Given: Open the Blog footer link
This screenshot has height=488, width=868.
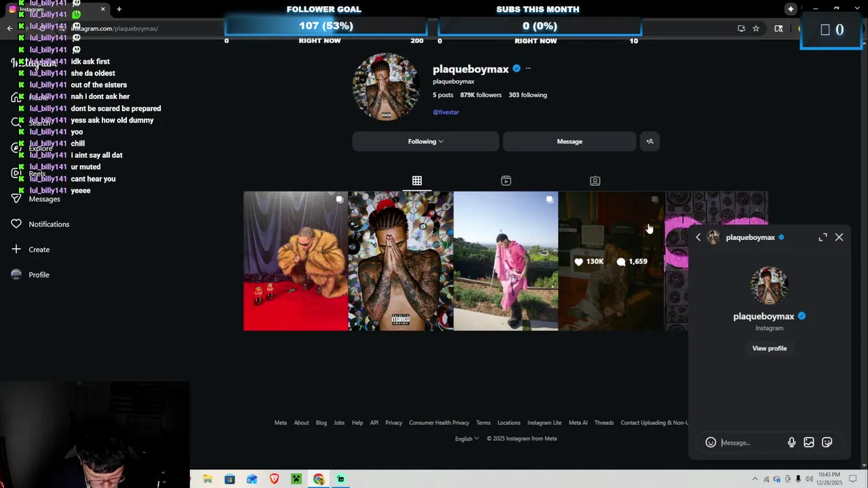Looking at the screenshot, I should pos(321,423).
